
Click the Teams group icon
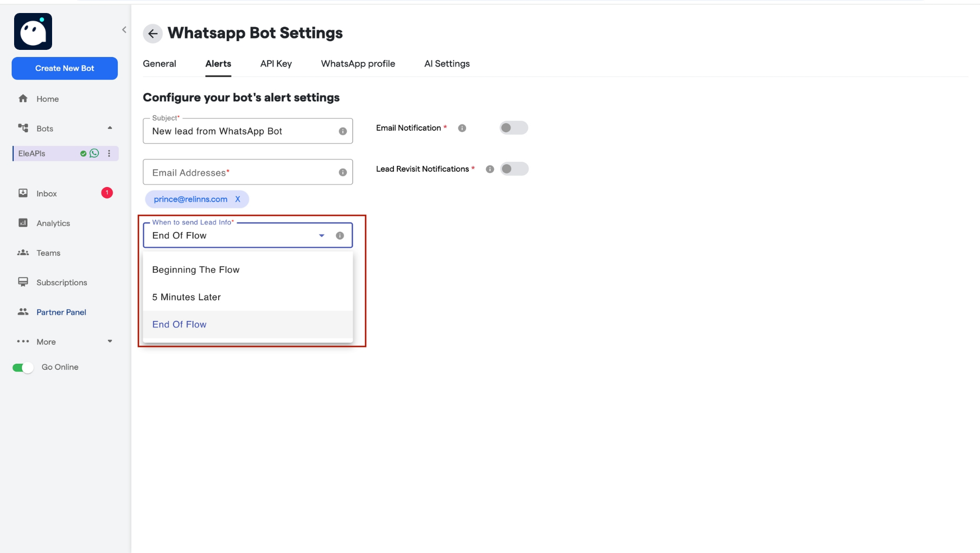pos(23,253)
